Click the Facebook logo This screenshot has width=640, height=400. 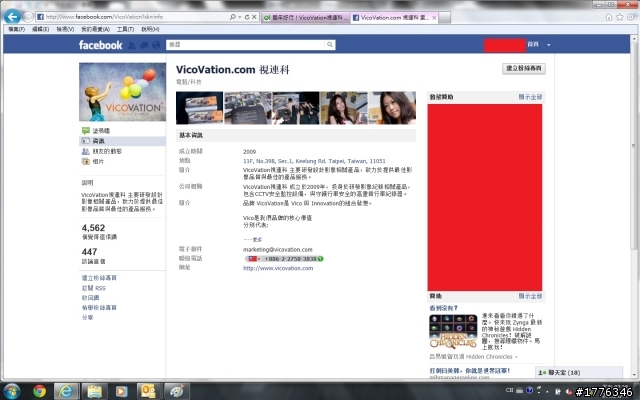click(100, 45)
